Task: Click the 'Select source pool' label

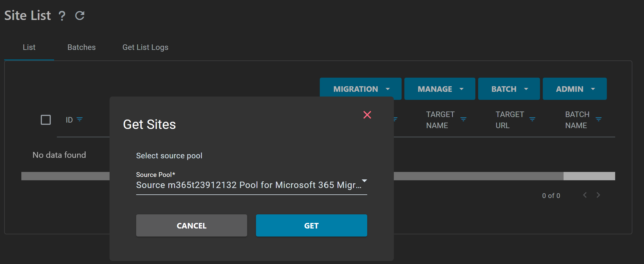Action: 169,156
